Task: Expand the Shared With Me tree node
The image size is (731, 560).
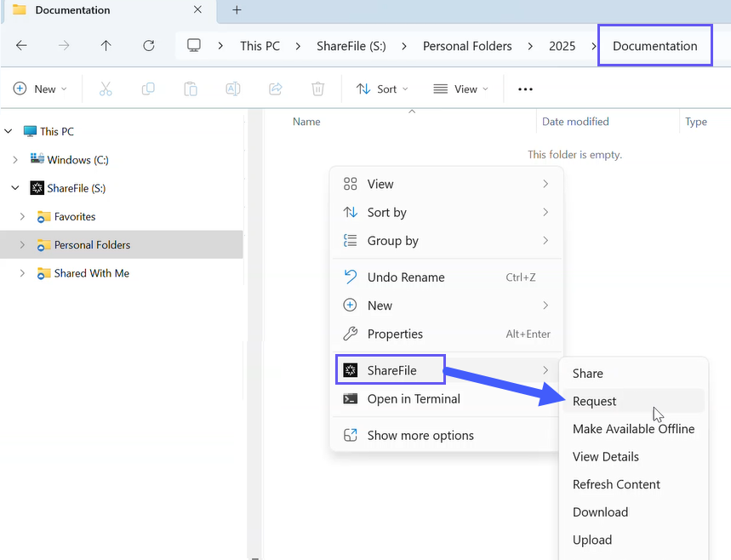Action: tap(22, 273)
